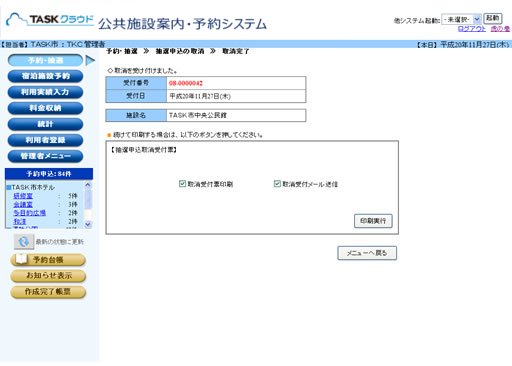Click scroll-up arrow of the reservation list
This screenshot has width=512, height=366.
[88, 185]
